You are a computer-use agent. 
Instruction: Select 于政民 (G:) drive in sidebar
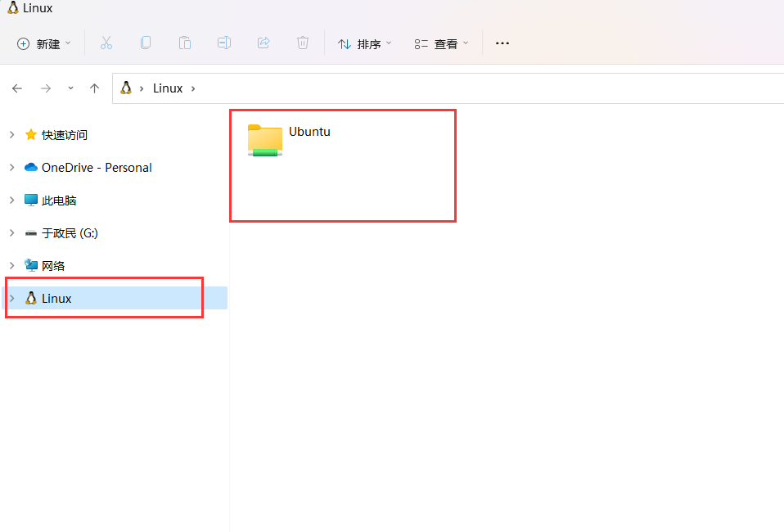70,233
